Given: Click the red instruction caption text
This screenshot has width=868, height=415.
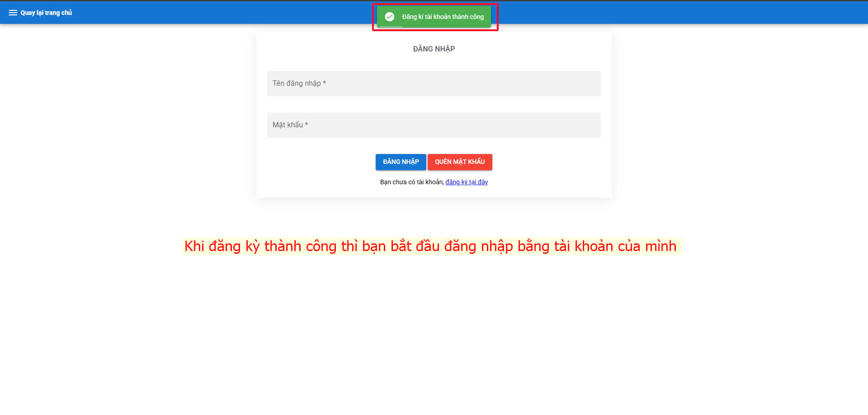Looking at the screenshot, I should (430, 246).
